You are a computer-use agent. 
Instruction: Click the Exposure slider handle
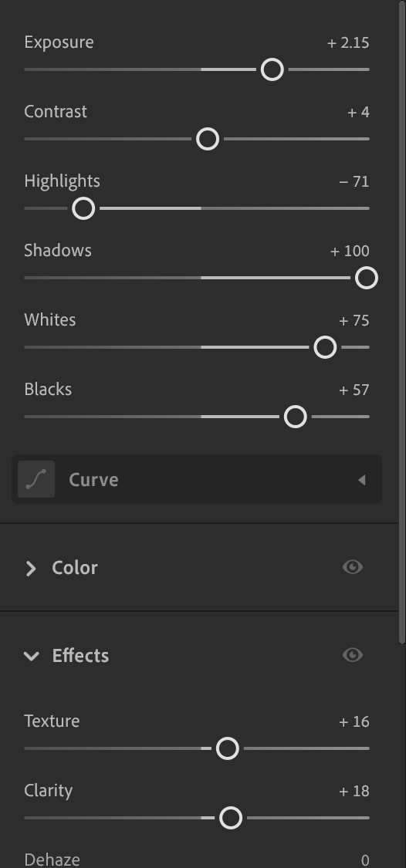coord(272,69)
